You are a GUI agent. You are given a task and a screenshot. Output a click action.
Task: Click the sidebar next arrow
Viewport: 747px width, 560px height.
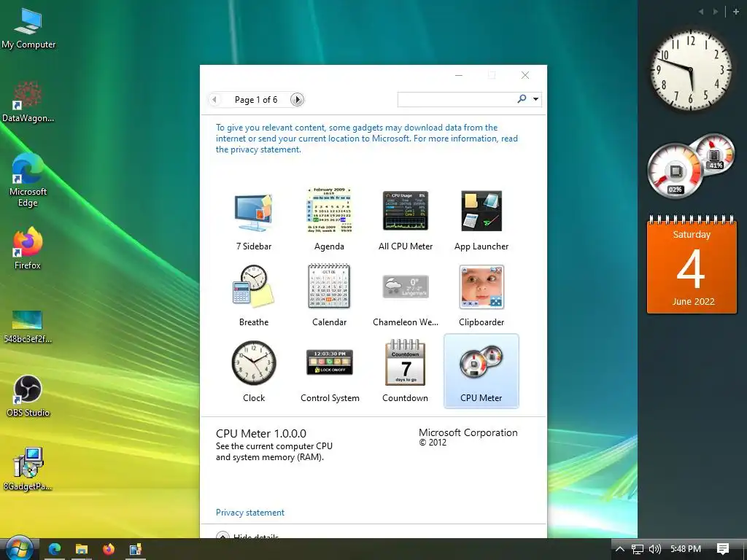[715, 12]
